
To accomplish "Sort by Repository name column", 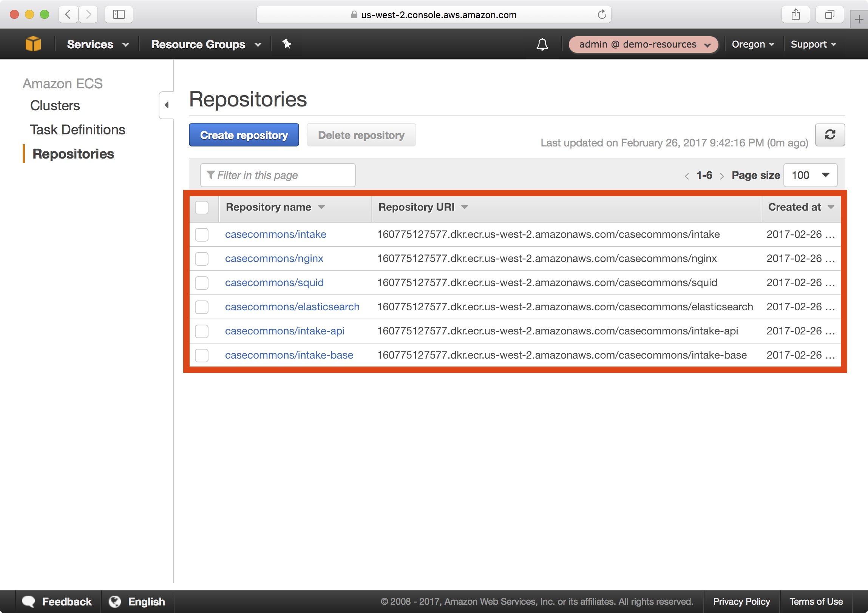I will point(275,207).
